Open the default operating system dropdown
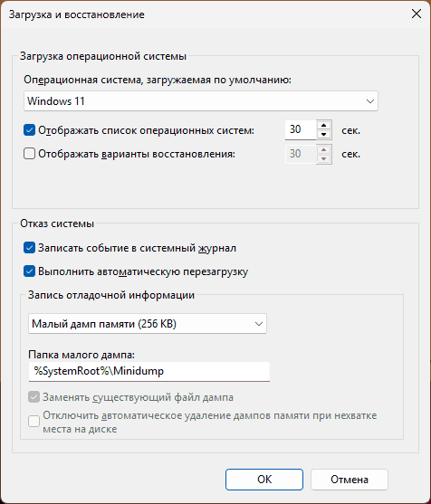 (x=201, y=101)
